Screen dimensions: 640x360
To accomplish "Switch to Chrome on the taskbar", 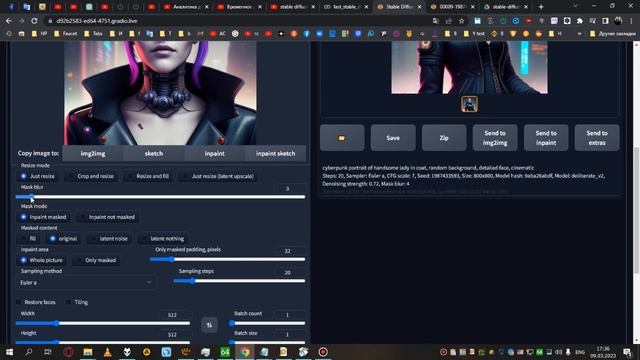I will point(244,352).
